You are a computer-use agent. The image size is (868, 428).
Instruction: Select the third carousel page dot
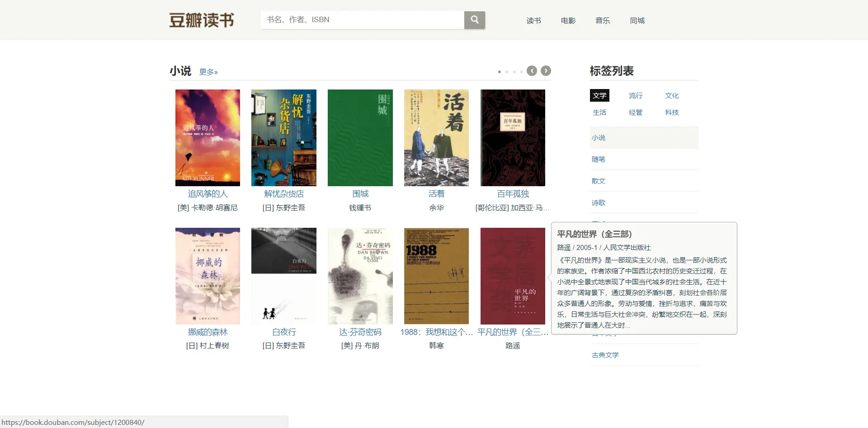[x=514, y=72]
